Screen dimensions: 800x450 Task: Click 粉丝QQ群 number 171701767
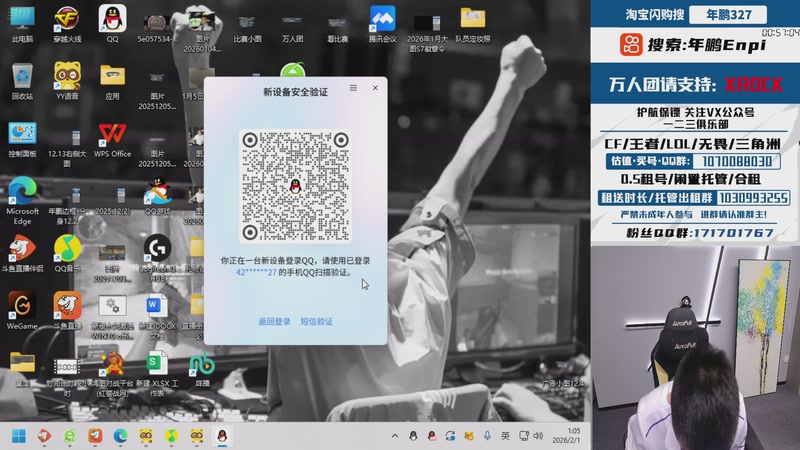pos(734,233)
